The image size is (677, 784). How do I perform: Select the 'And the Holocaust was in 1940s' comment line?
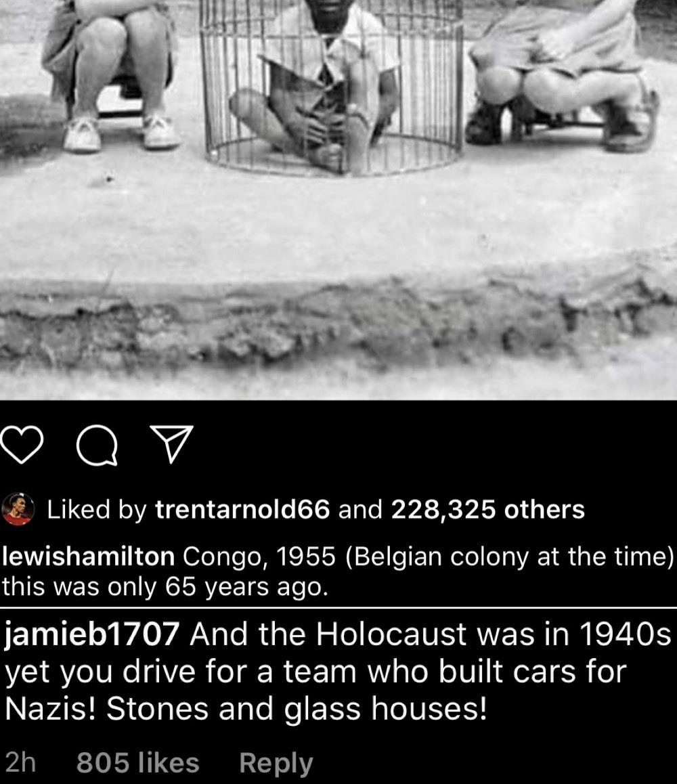coord(430,634)
